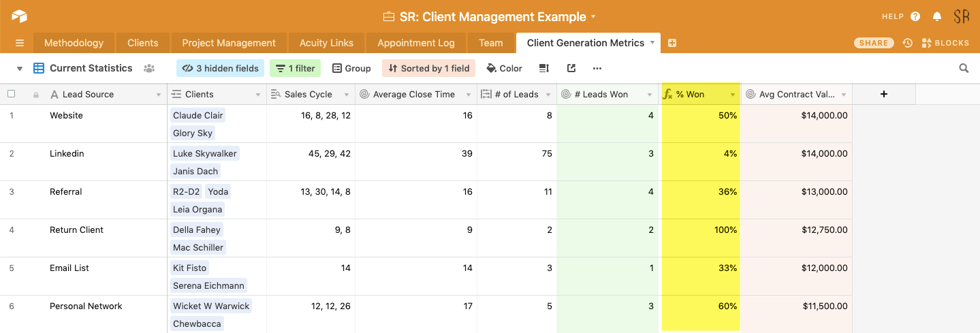
Task: Open the revision history clock icon
Action: coord(907,43)
